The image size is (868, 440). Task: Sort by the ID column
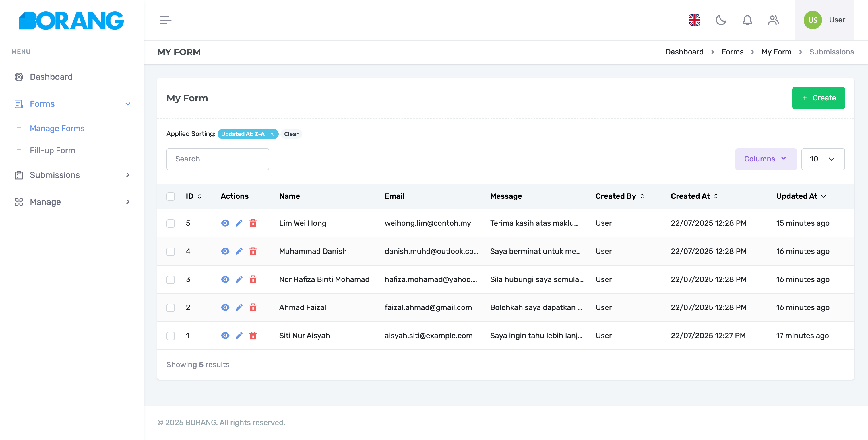coord(193,196)
